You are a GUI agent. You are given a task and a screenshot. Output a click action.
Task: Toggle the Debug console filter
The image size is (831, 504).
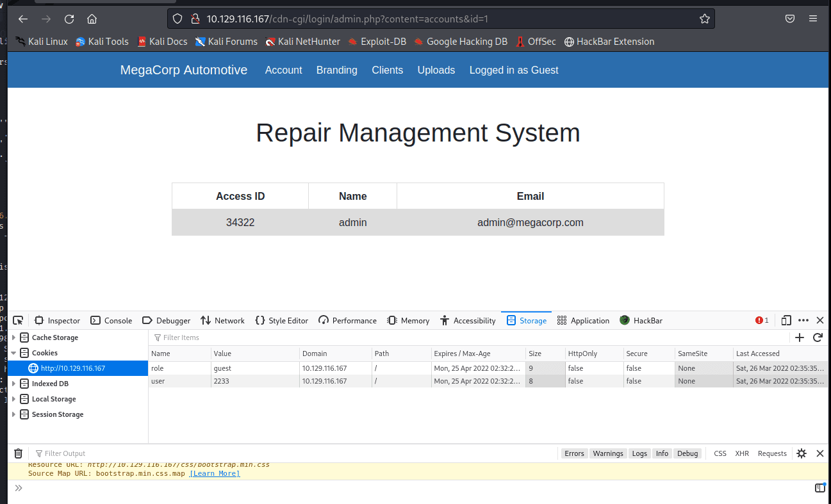(x=687, y=453)
